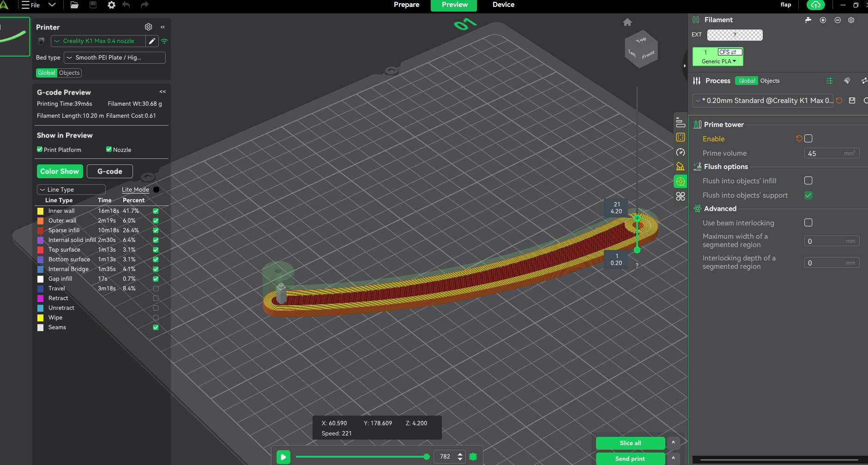Click the Slice all button

(x=630, y=443)
